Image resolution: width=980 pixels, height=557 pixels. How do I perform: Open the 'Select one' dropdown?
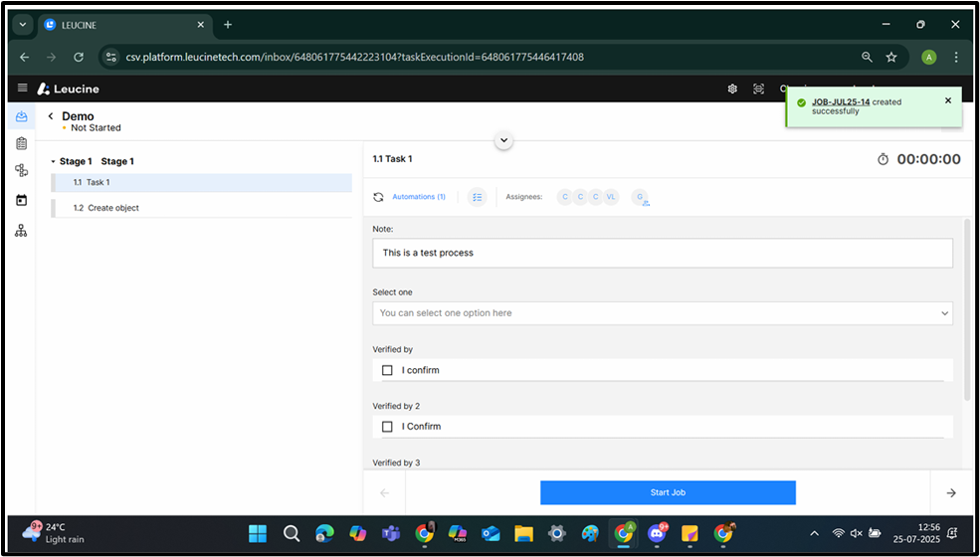662,313
